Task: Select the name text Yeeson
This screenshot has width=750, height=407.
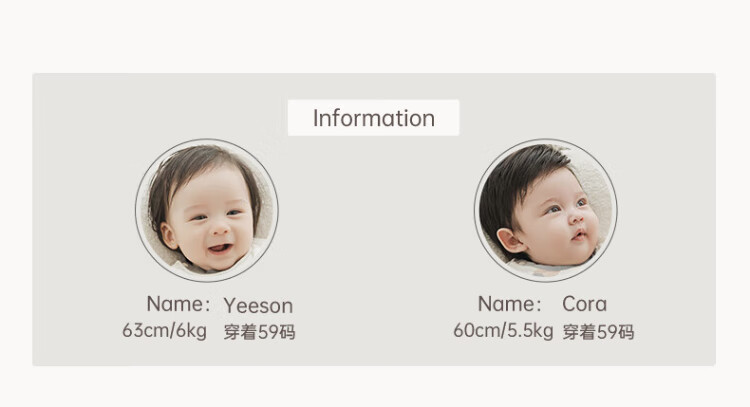Action: click(258, 305)
